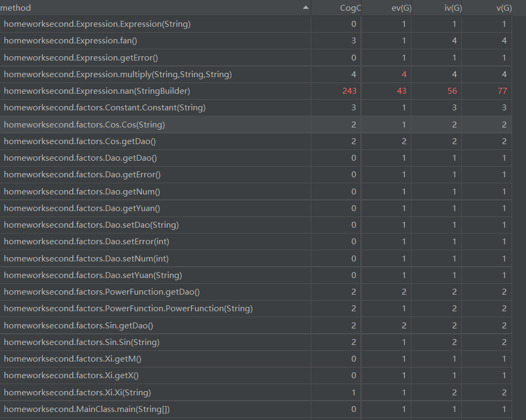
Task: Click the Sin.getDao() method row
Action: (82, 326)
